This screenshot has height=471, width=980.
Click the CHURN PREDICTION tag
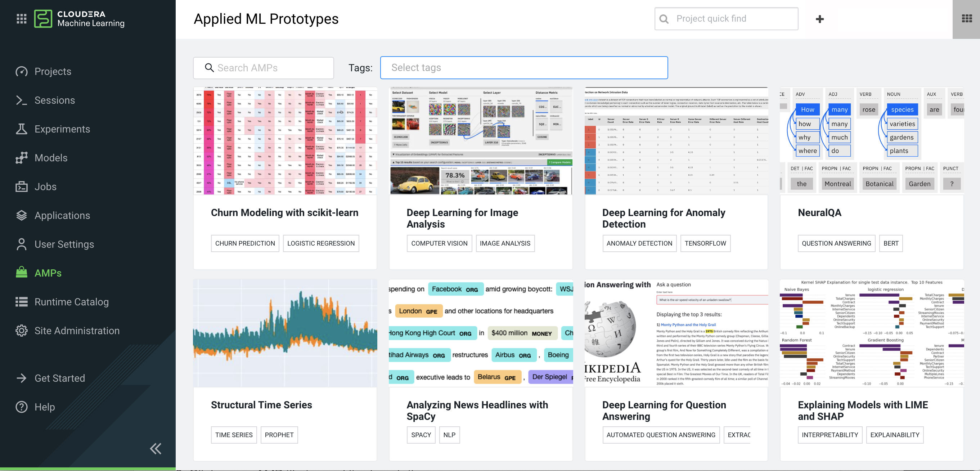point(245,243)
